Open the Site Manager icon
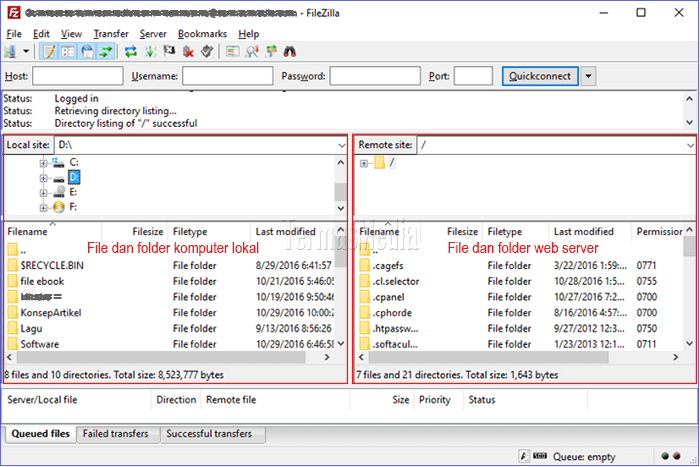 tap(10, 52)
